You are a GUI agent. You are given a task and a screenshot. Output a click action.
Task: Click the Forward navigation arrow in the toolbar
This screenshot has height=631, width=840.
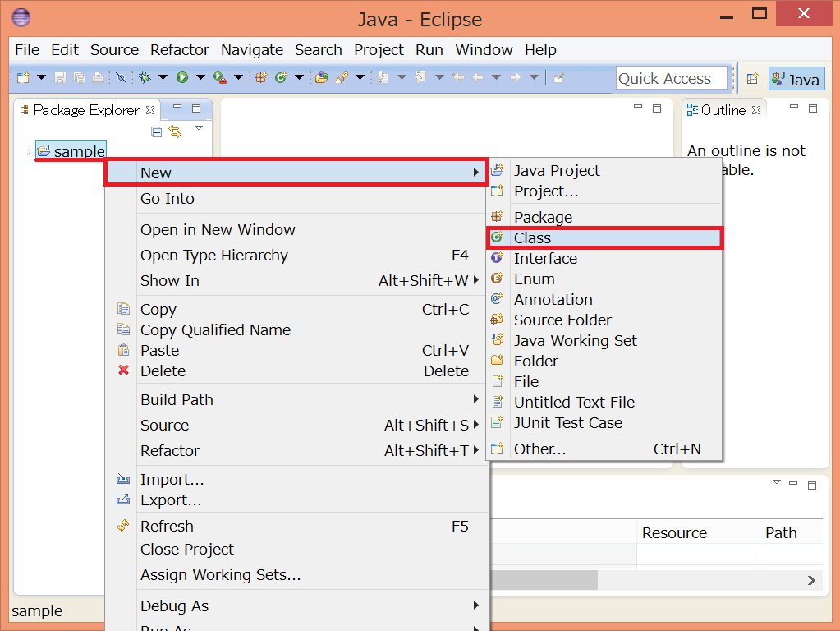[x=516, y=78]
